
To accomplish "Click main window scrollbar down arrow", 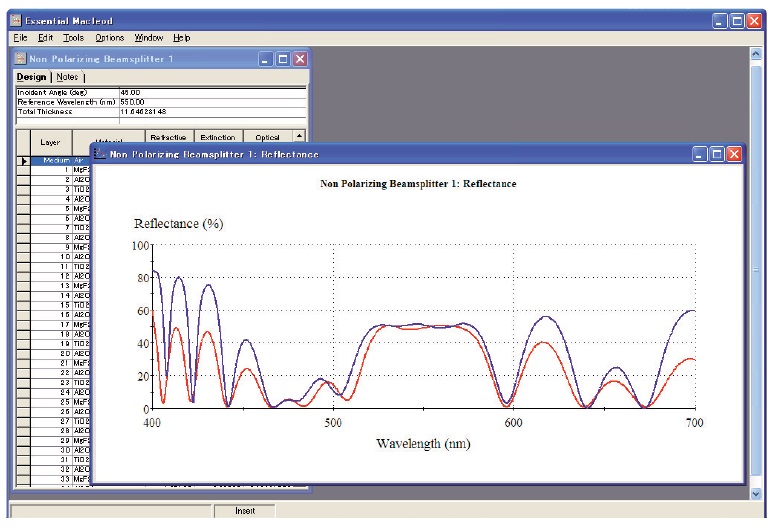I will click(x=757, y=493).
